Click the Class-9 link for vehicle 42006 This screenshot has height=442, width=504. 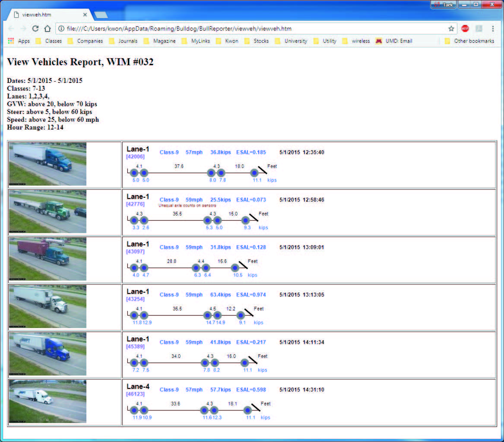click(169, 152)
